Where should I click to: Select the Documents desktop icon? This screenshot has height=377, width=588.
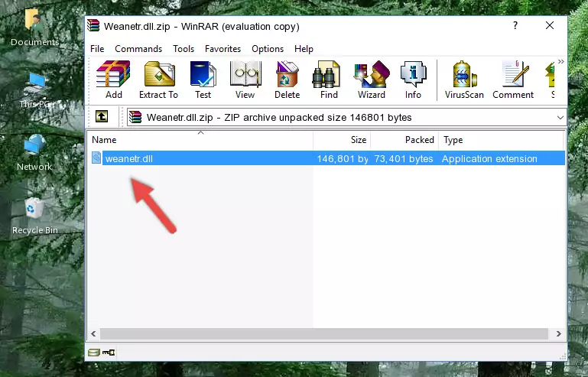[34, 28]
